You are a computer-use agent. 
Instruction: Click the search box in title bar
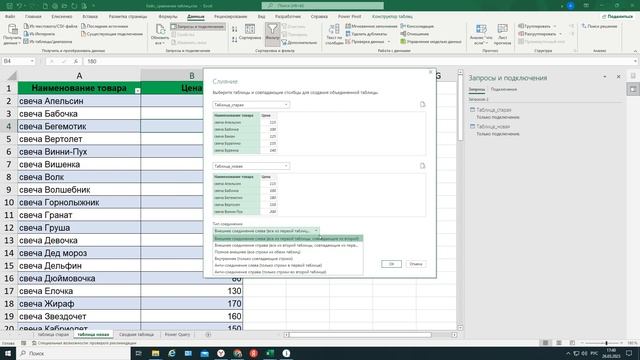click(322, 5)
